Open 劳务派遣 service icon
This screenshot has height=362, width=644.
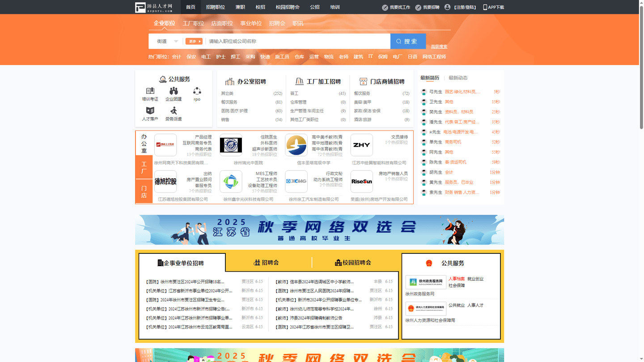(174, 110)
